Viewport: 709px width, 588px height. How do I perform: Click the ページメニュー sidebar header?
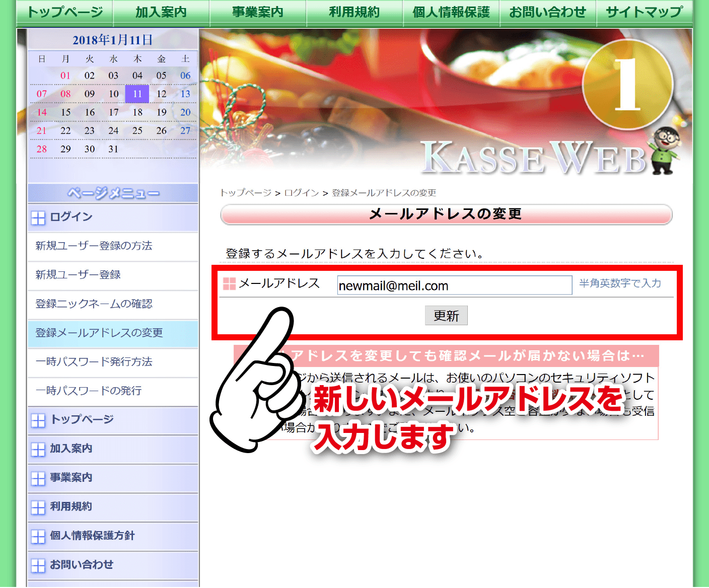[113, 193]
